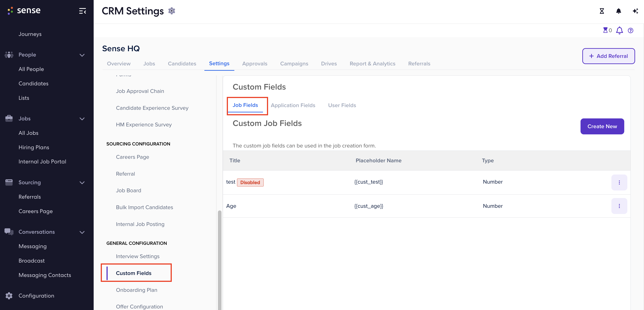
Task: Open Referrals under Sourcing sidebar
Action: tap(30, 197)
